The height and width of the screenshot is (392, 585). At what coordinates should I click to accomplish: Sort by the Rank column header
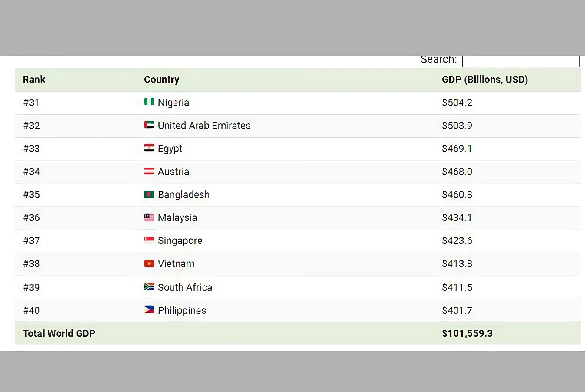point(34,80)
